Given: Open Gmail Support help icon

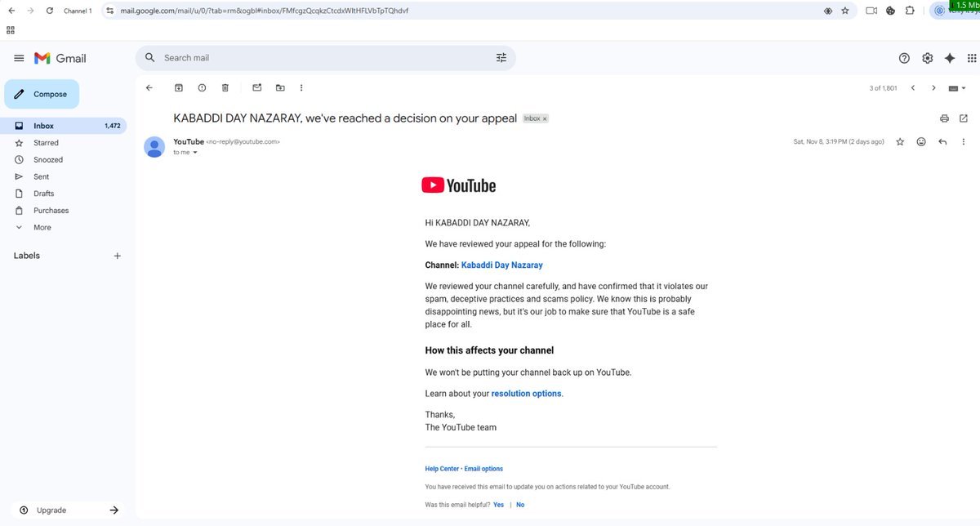Looking at the screenshot, I should click(x=904, y=58).
